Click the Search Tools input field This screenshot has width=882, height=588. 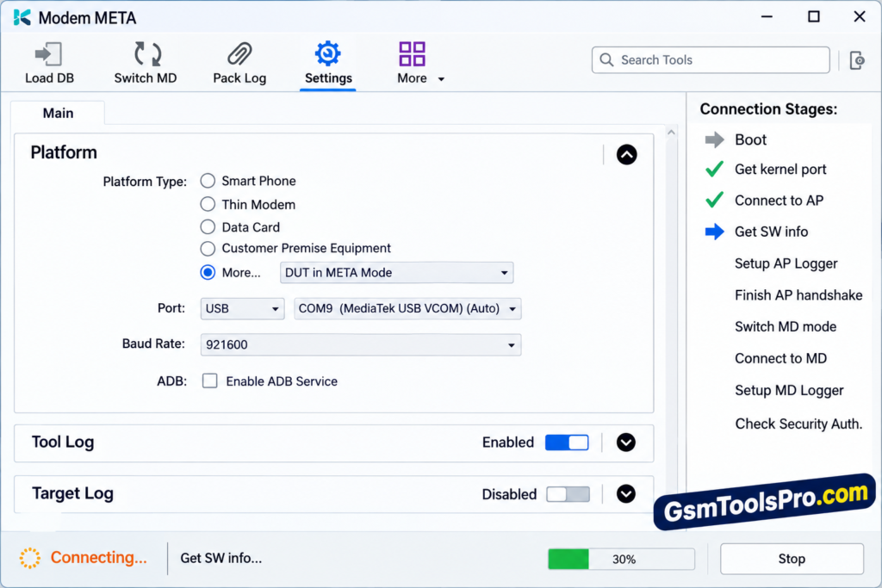[x=711, y=60]
